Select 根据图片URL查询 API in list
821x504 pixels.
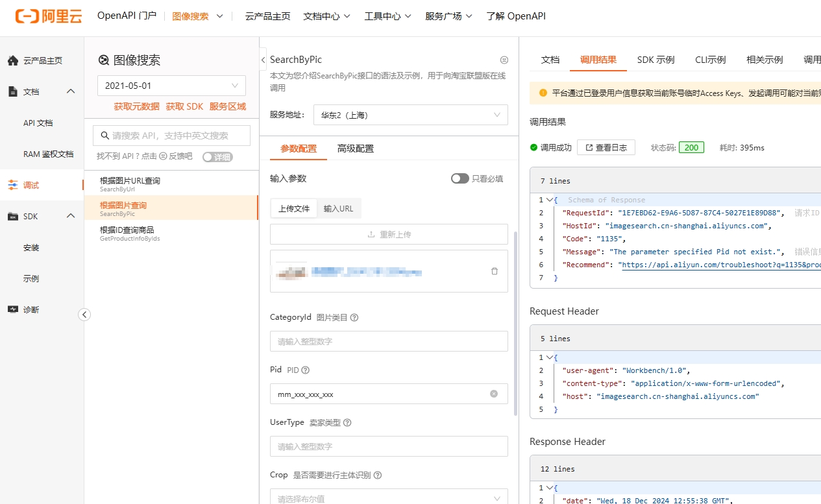[x=130, y=181]
